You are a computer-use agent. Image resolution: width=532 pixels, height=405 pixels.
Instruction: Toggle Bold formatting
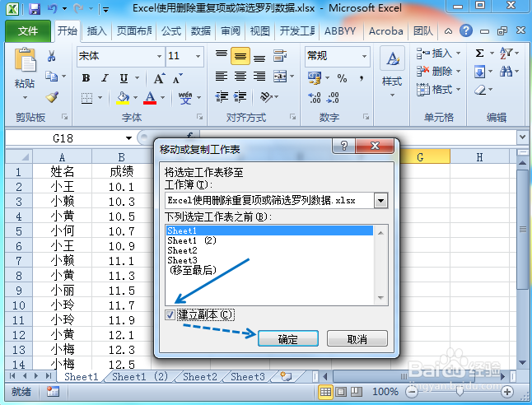point(86,78)
